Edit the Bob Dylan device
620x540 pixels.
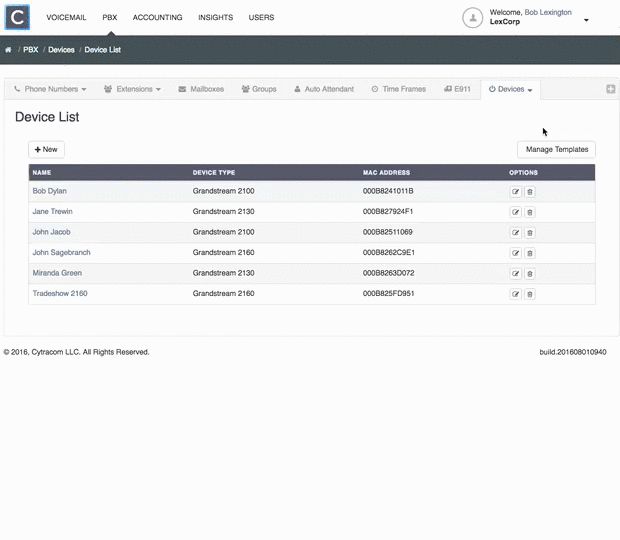click(x=515, y=192)
